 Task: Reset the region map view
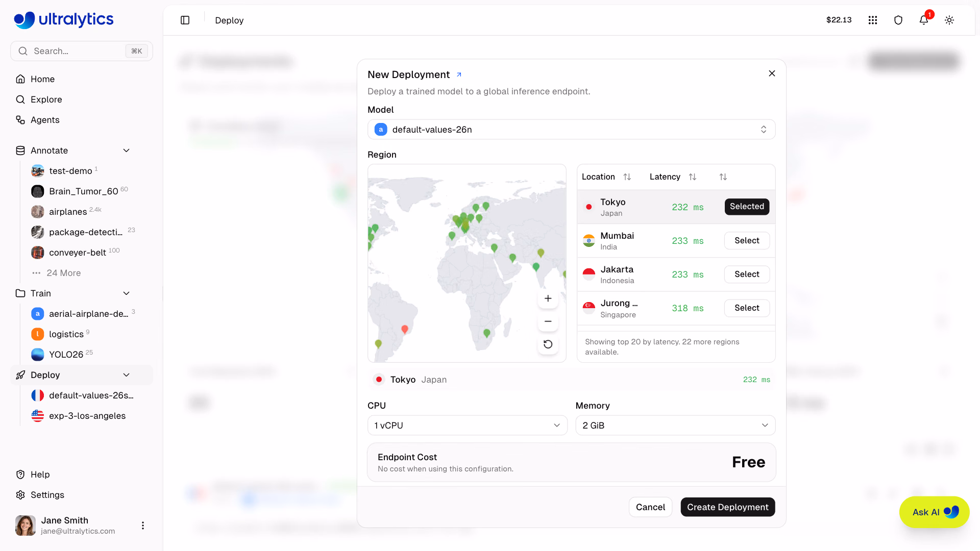point(548,344)
